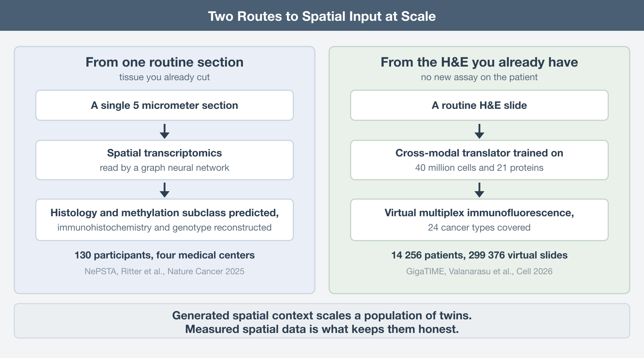Viewport: 644px width, 358px height.
Task: Click '130 participants, four medical centers' text
Action: pyautogui.click(x=165, y=255)
